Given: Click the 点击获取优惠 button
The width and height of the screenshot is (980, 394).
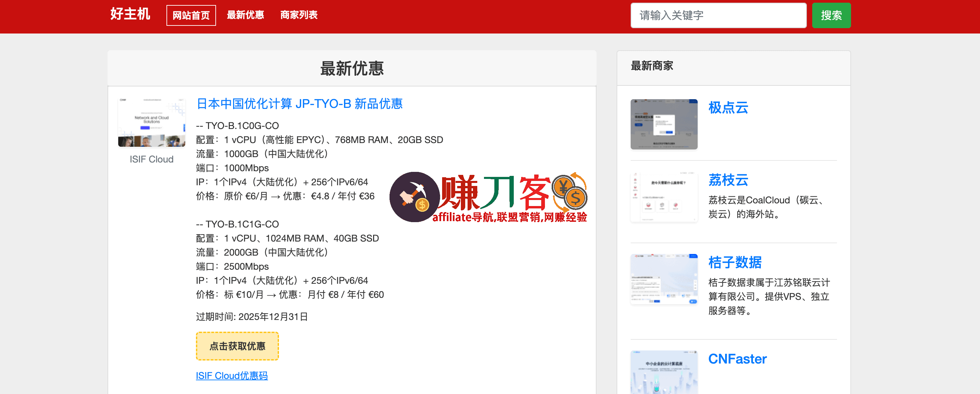Looking at the screenshot, I should point(237,346).
